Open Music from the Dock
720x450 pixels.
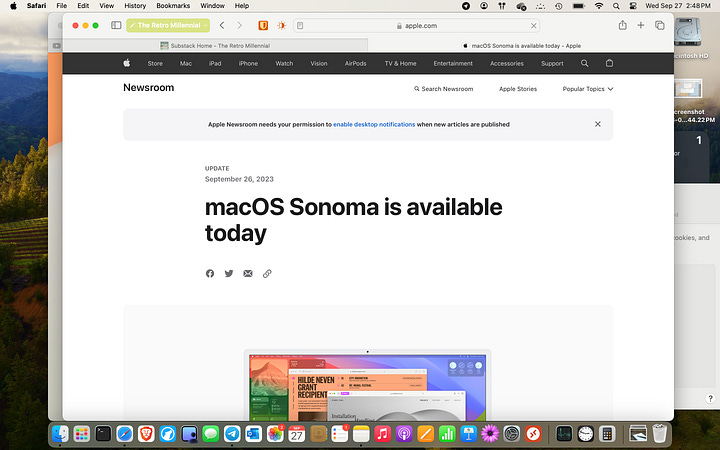pos(382,433)
